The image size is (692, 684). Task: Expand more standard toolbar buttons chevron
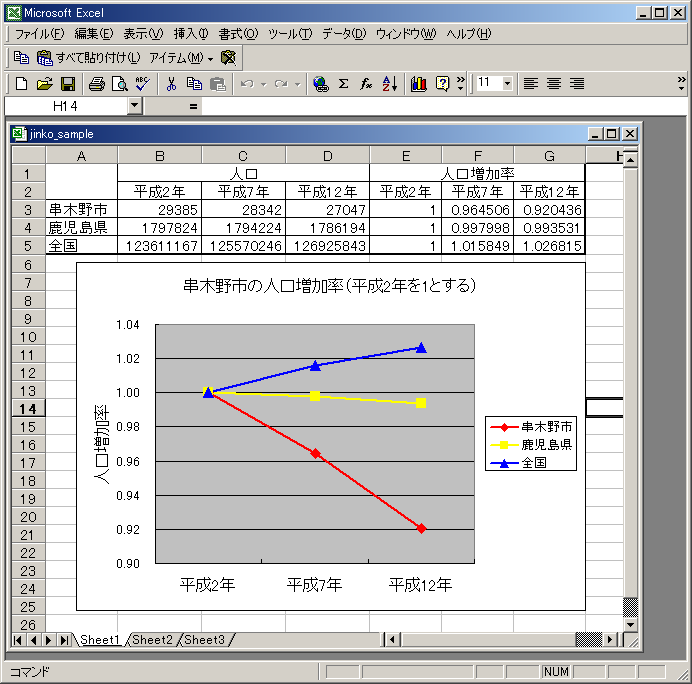click(460, 83)
